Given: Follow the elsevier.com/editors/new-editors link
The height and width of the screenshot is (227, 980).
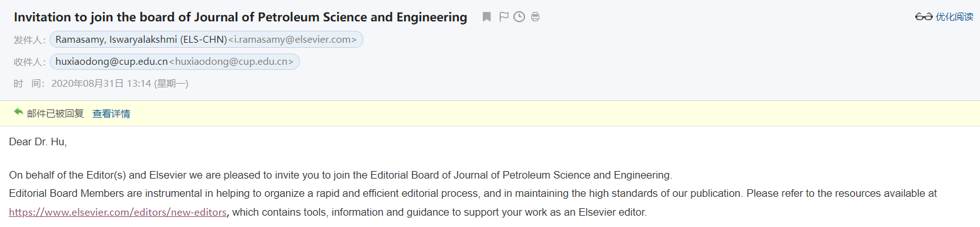Looking at the screenshot, I should [x=118, y=212].
